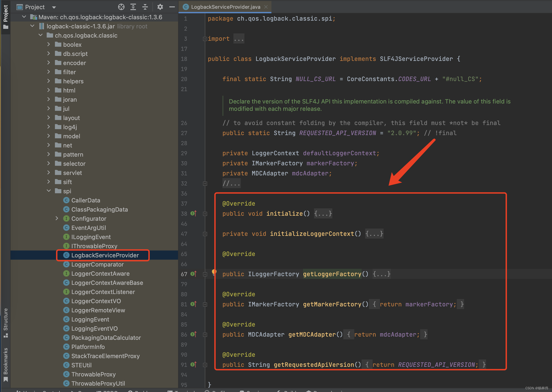The height and width of the screenshot is (392, 552).
Task: Open Project panel settings gear
Action: [160, 7]
